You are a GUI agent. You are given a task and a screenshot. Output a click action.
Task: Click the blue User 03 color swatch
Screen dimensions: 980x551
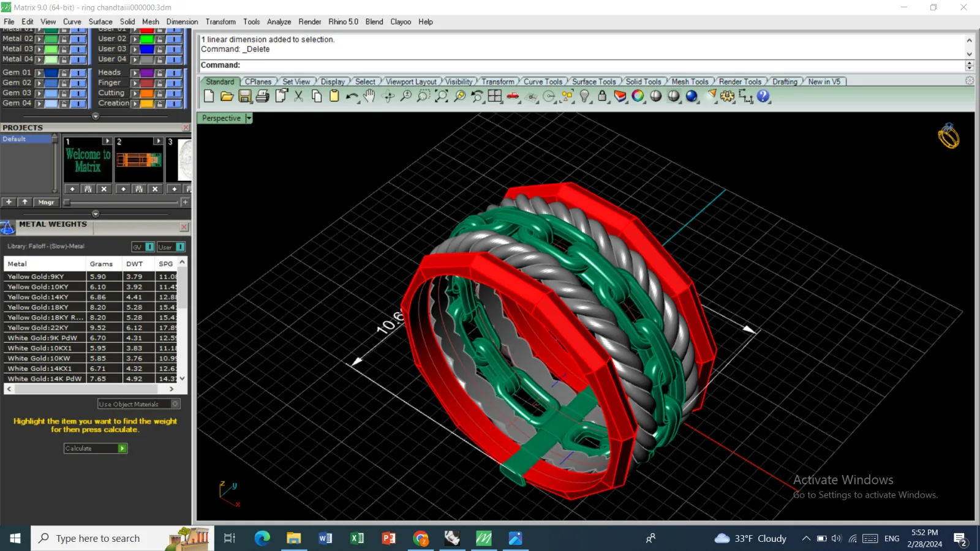point(147,49)
